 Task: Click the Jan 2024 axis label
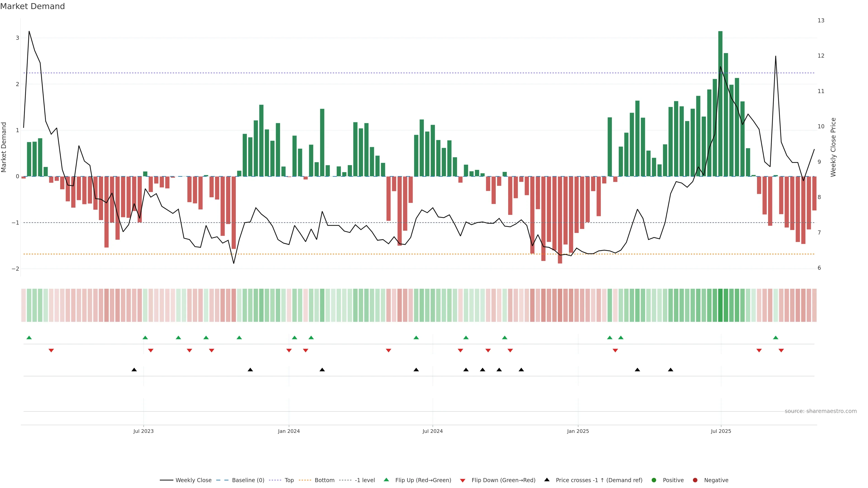pyautogui.click(x=289, y=431)
